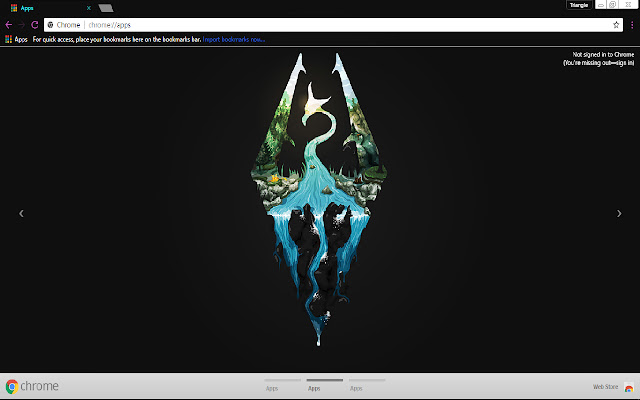Click the Import bookmarks now link
The image size is (640, 400).
(x=234, y=40)
